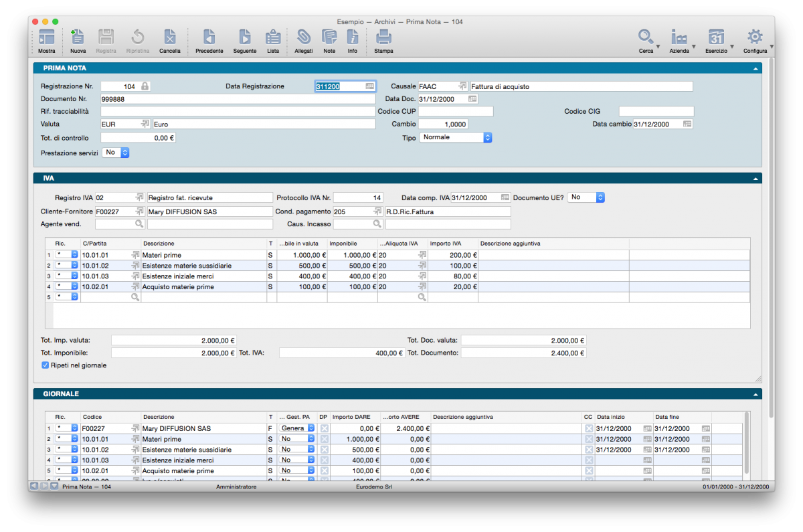Open the Note toolbar icon
Screen dimensions: 803x532
pyautogui.click(x=329, y=38)
